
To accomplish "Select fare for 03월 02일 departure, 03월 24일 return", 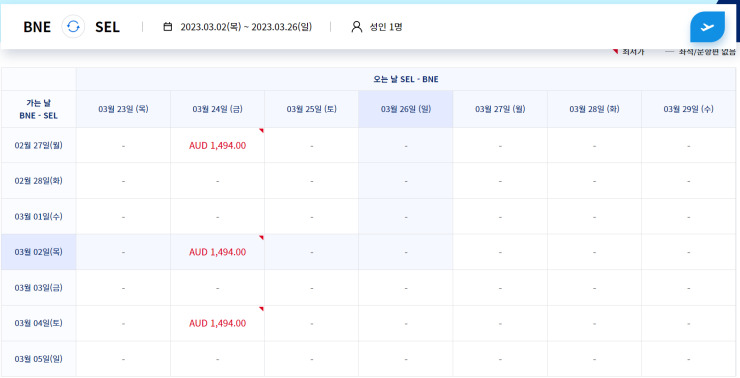I will [218, 252].
